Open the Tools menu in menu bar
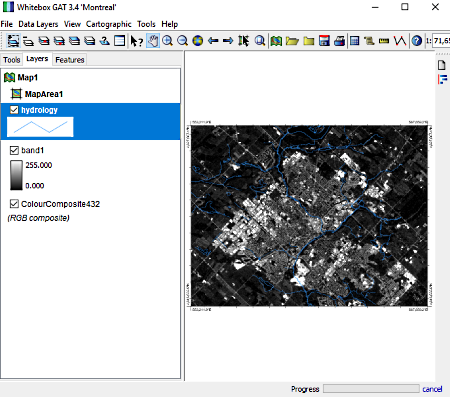The width and height of the screenshot is (450, 397). (x=146, y=24)
